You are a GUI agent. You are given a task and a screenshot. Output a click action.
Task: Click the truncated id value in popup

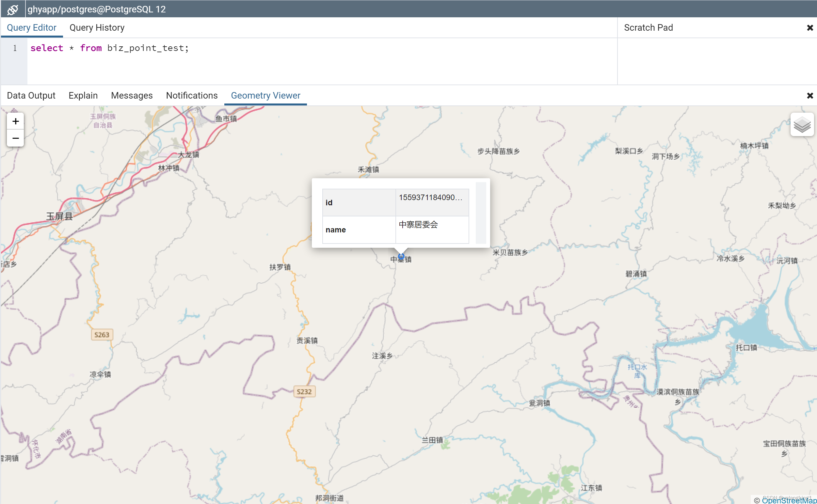[430, 197]
